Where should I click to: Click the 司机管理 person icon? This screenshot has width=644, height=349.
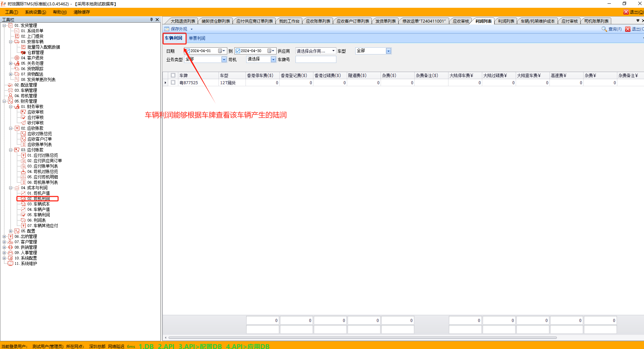(x=10, y=96)
